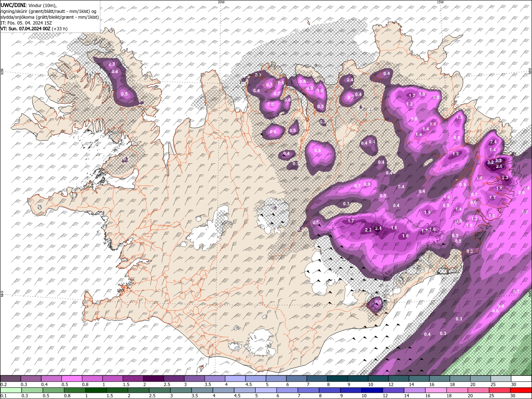532x399 pixels.
Task: Click the 3.2 snowfall value on the map
Action: (490, 162)
